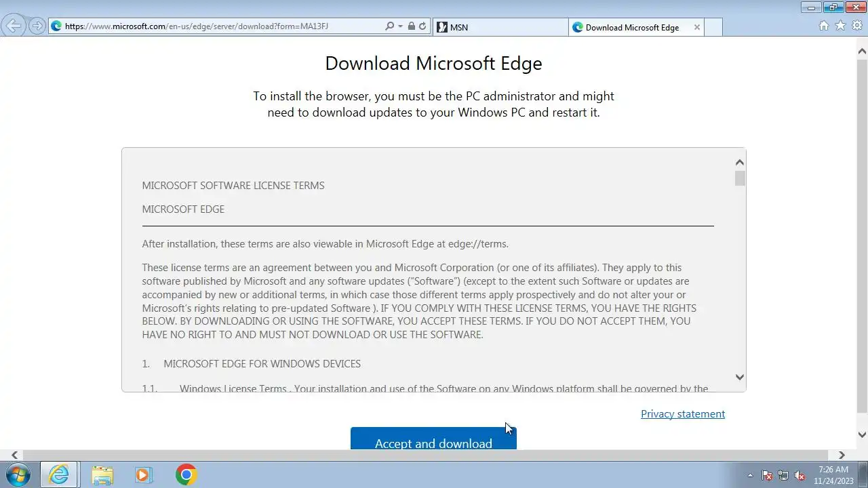Click horizontal scrollbar left arrow
The height and width of the screenshot is (488, 868).
[x=14, y=455]
